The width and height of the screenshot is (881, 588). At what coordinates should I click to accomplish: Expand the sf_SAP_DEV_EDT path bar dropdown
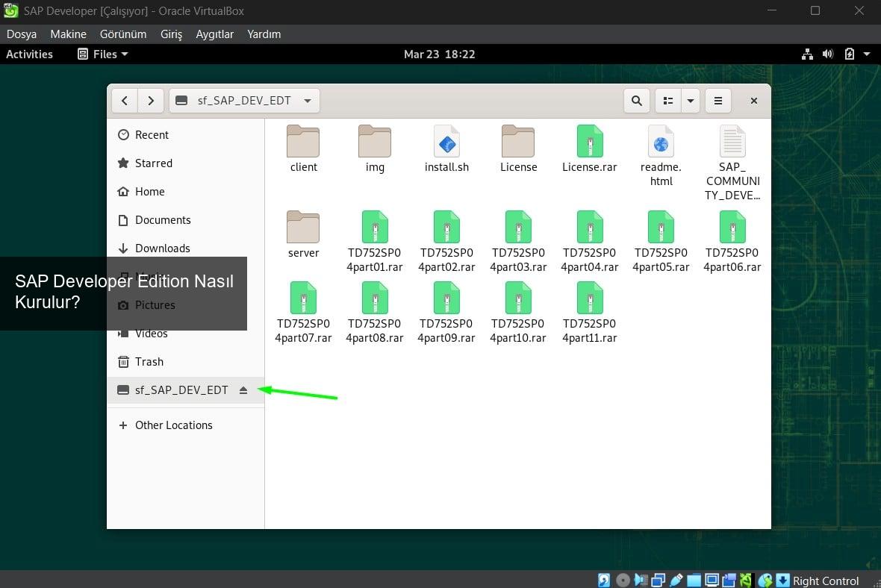308,101
